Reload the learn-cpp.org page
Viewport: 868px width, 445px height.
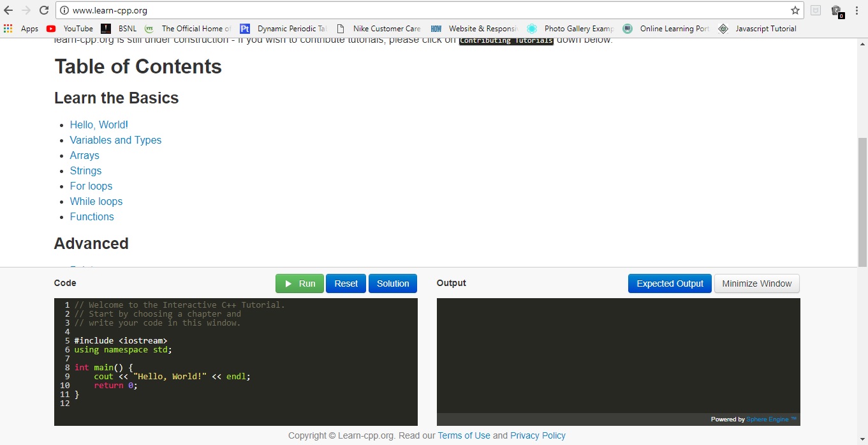coord(43,10)
